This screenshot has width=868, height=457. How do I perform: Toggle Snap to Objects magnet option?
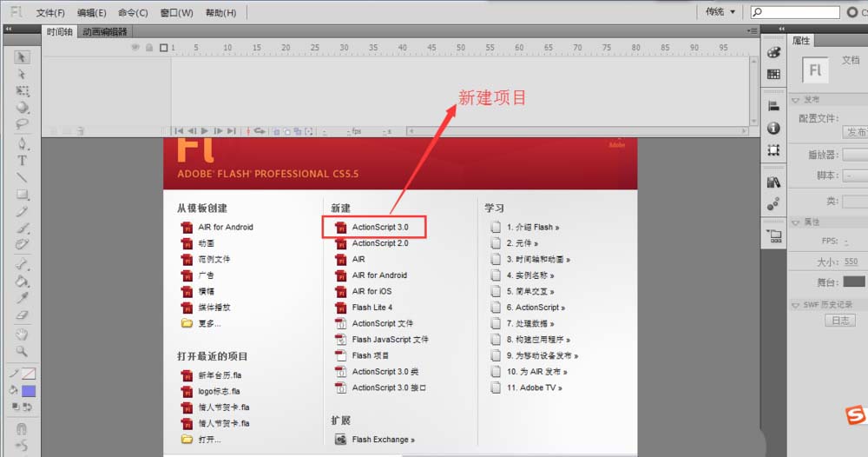point(22,428)
